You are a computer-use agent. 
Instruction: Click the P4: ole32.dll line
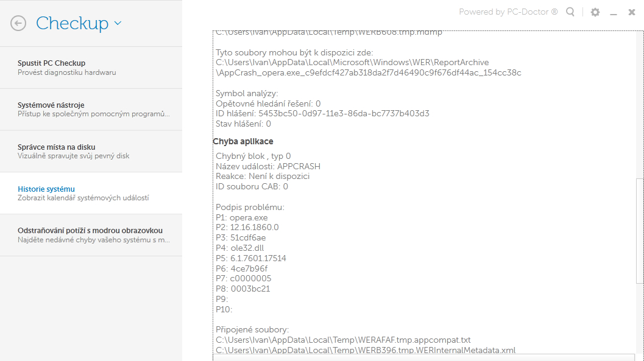click(x=241, y=248)
